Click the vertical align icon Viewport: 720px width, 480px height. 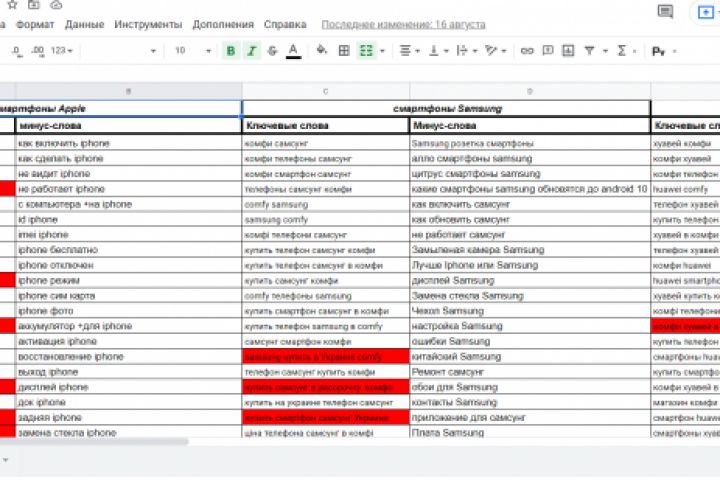(433, 51)
